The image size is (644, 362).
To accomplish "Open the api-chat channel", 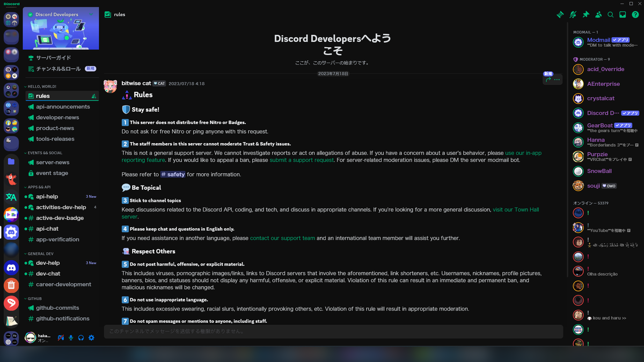I will tap(62, 229).
